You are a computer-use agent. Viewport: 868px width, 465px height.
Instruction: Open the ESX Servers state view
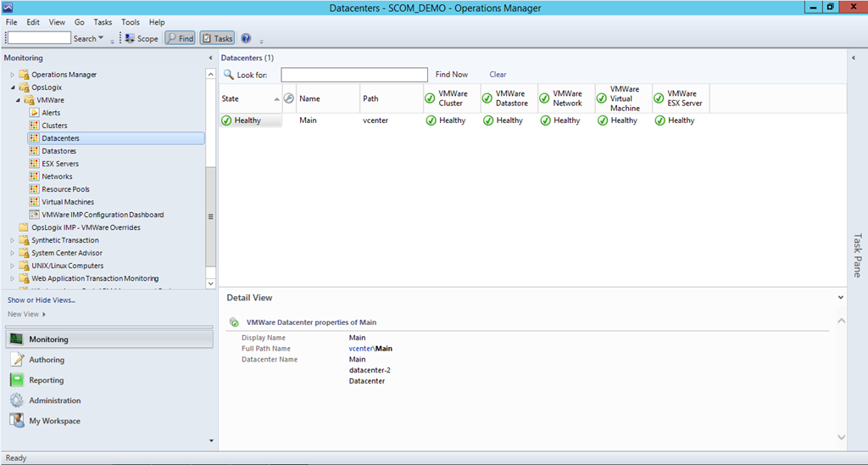tap(59, 164)
